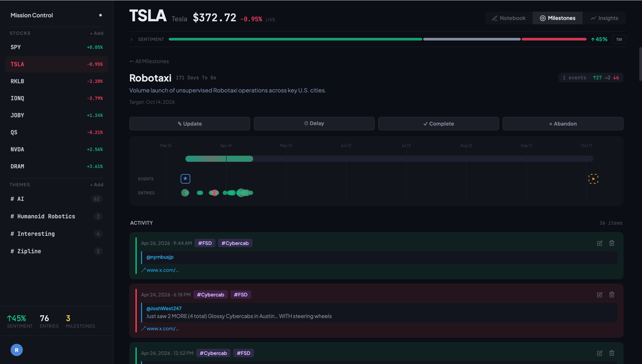Click the Update milestone button
This screenshot has height=364, width=642.
point(190,124)
